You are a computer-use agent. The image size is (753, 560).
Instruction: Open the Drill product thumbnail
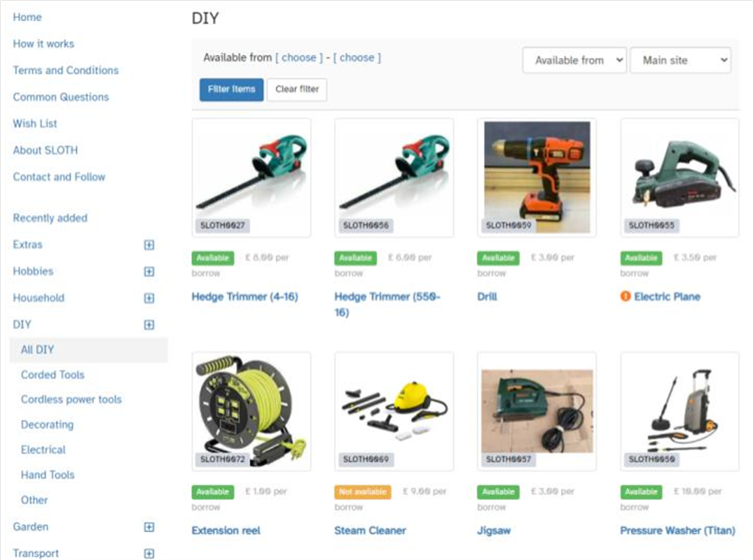pos(537,178)
